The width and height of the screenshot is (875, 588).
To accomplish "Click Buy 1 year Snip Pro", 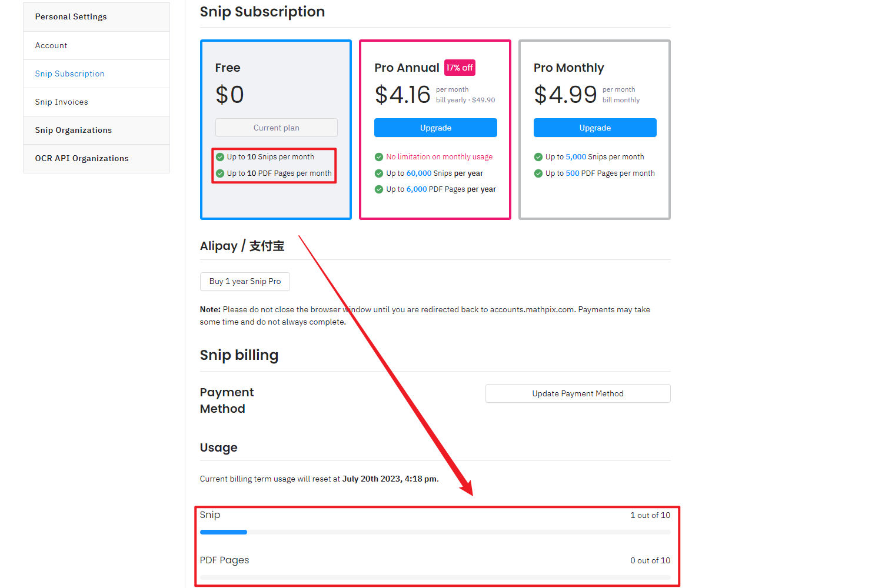I will point(245,281).
